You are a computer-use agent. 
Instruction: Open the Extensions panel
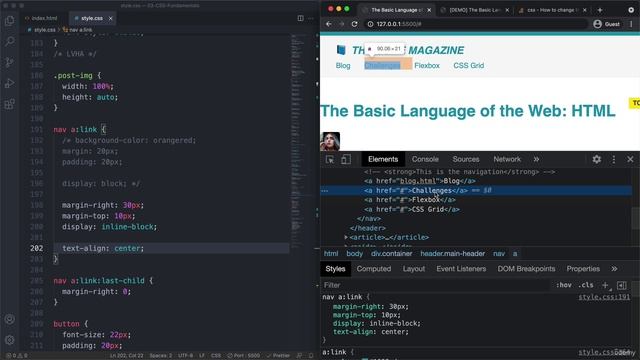(x=9, y=104)
